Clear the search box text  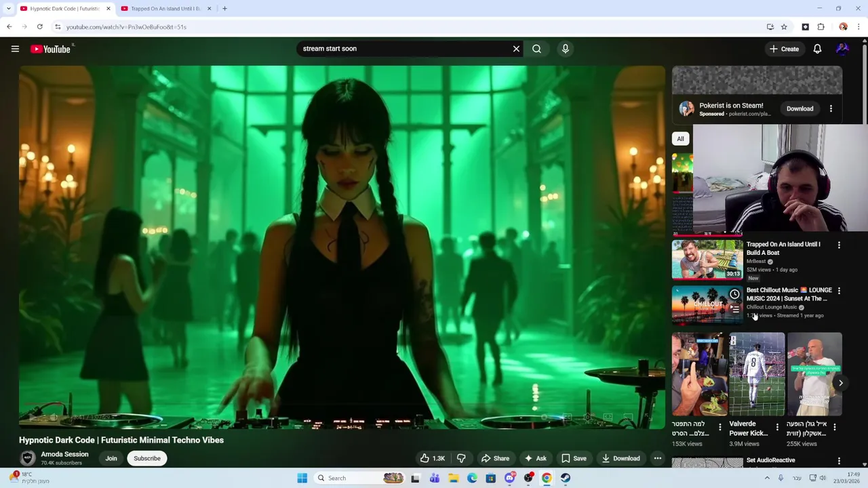(x=516, y=49)
